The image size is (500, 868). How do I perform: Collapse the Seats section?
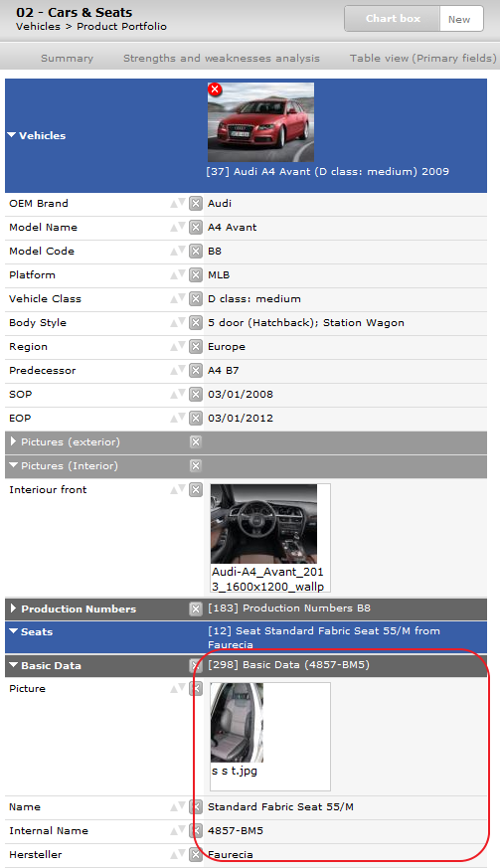(14, 631)
